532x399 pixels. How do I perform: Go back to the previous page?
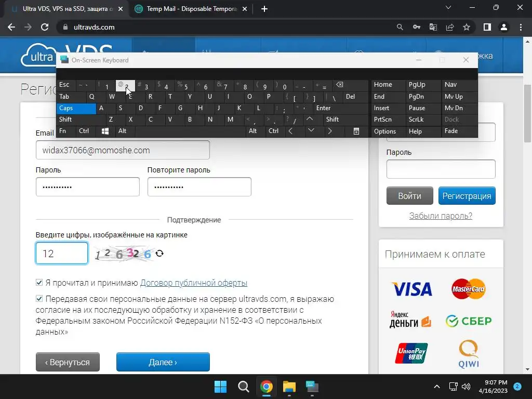tap(11, 27)
